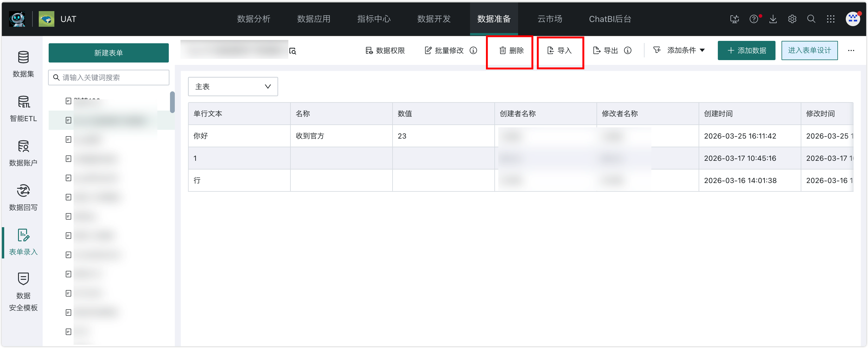Click the 删除 trash toolbar item
Image resolution: width=868 pixels, height=348 pixels.
pos(511,50)
